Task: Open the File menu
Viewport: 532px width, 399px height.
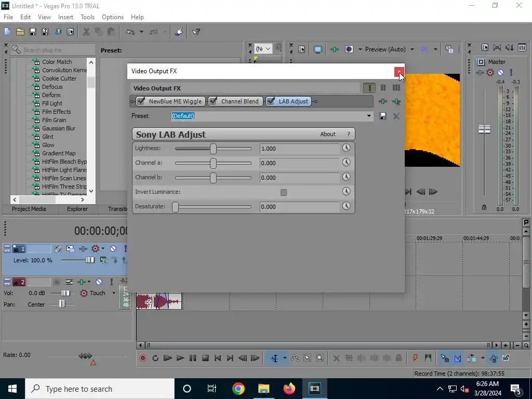Action: [x=8, y=17]
